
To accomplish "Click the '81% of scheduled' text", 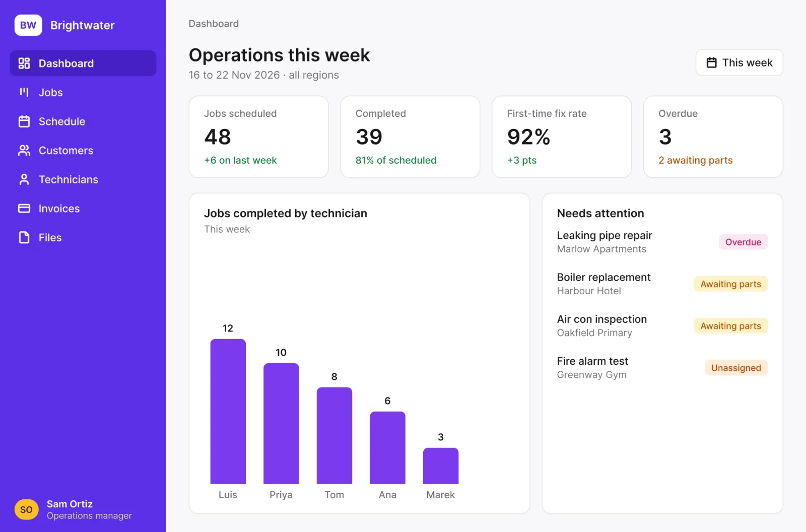I will click(x=396, y=160).
